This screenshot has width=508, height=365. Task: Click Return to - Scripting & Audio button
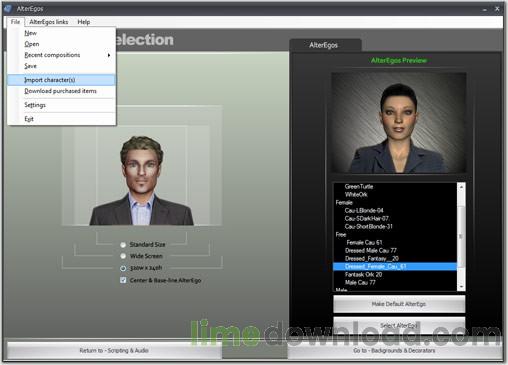point(114,350)
